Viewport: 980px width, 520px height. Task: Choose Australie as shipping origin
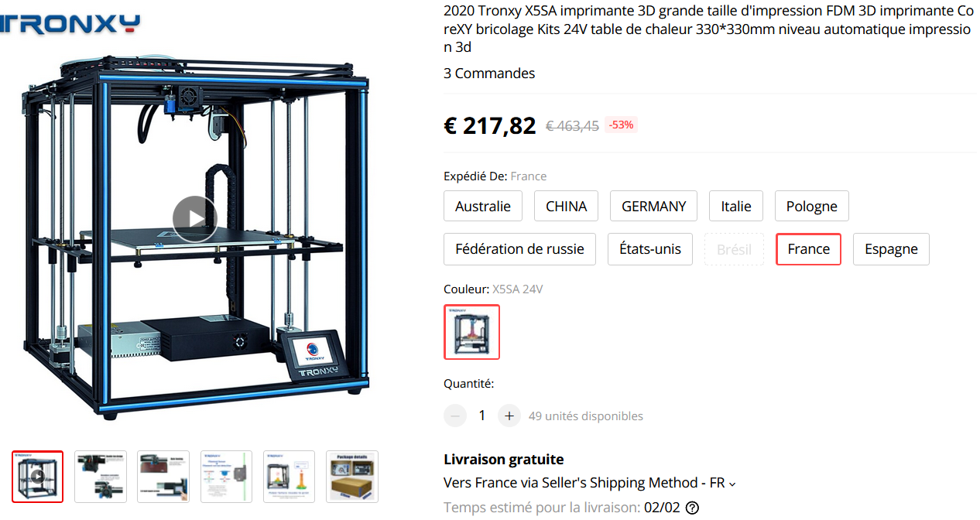[x=483, y=206]
